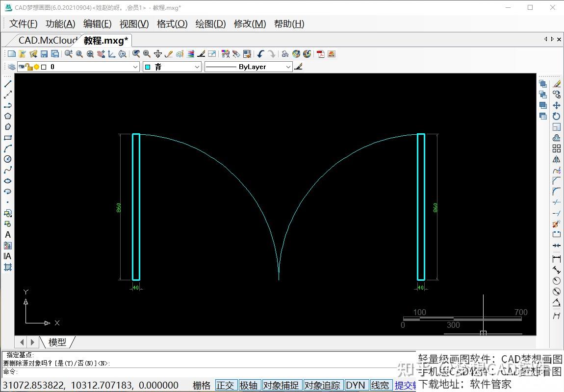Select the Mirror tool on right toolbar
Viewport: 564px width, 392px height.
[x=557, y=159]
